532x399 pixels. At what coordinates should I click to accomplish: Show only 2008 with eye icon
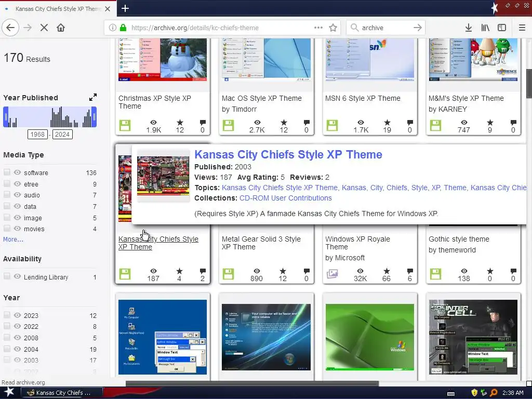point(17,338)
